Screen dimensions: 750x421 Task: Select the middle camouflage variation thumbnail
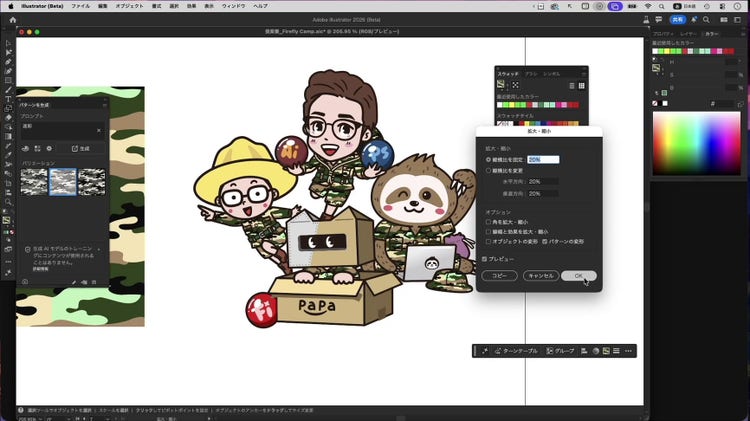pos(63,181)
